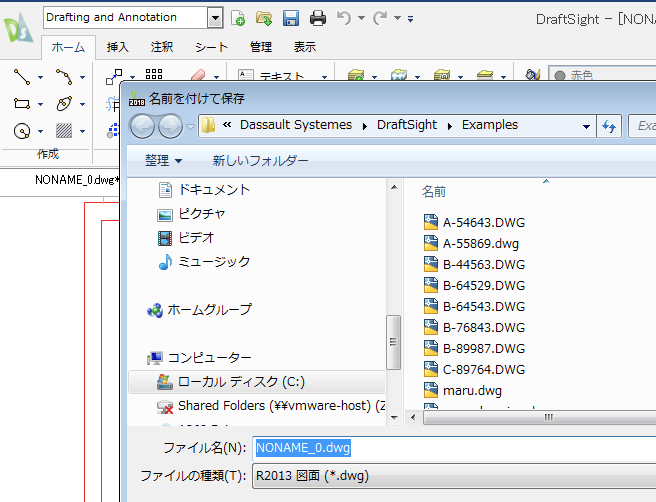Click Dassault Systemes in the address path
This screenshot has height=502, width=656.
(296, 125)
